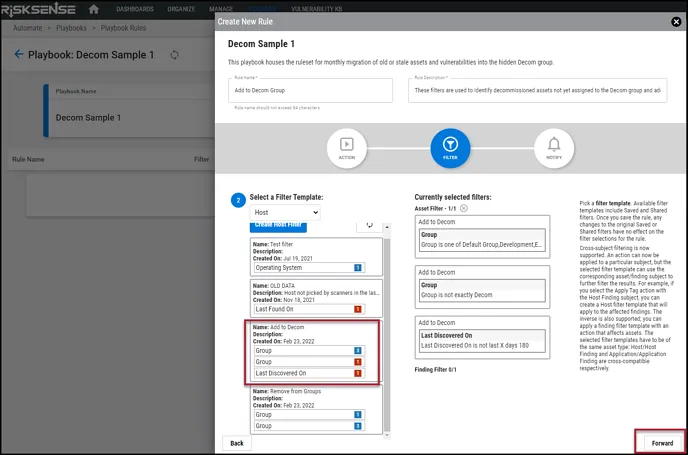Click the Last Found On filter row
The width and height of the screenshot is (688, 455).
pos(309,309)
